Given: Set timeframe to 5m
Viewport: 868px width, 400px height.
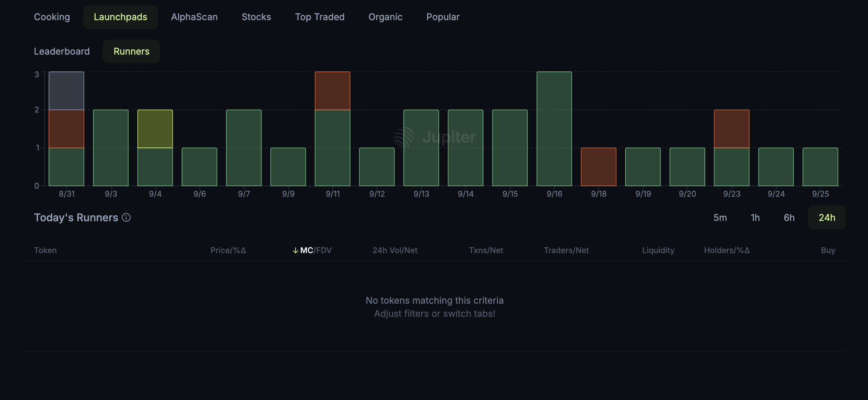Looking at the screenshot, I should pyautogui.click(x=720, y=218).
